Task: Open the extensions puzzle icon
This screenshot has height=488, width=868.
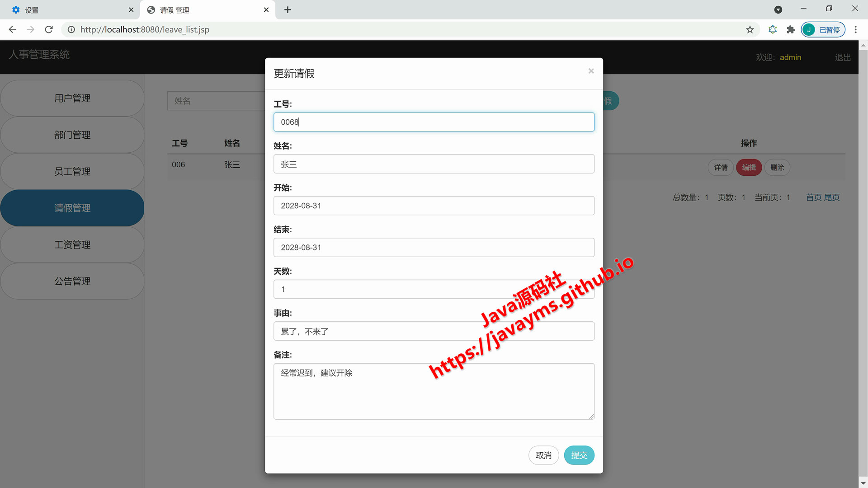Action: tap(790, 29)
